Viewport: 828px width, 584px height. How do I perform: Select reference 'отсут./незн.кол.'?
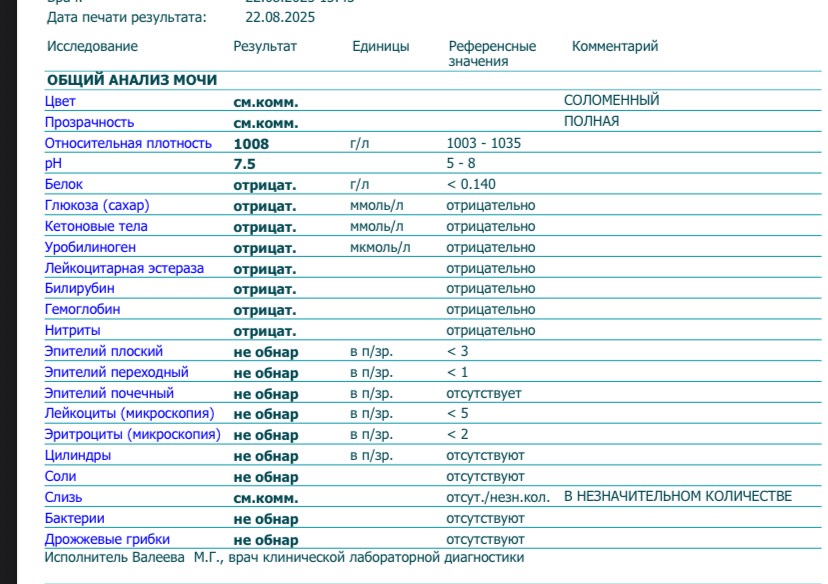point(498,497)
